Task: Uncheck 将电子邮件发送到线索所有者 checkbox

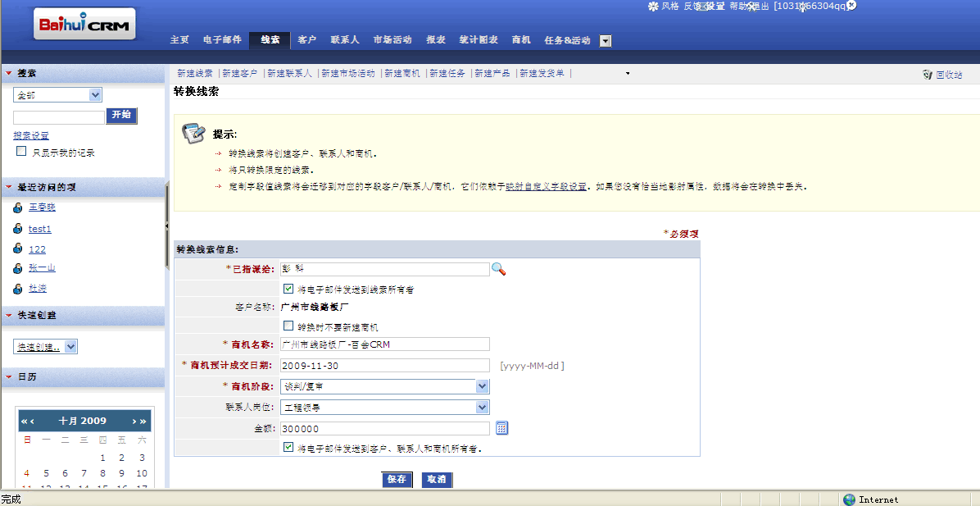Action: pyautogui.click(x=288, y=289)
